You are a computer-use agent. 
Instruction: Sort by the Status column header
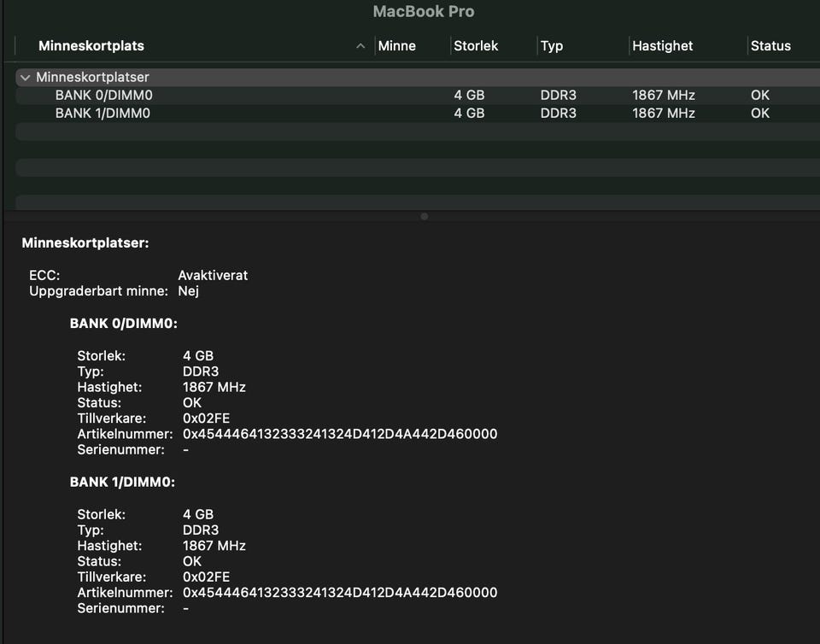pyautogui.click(x=770, y=46)
